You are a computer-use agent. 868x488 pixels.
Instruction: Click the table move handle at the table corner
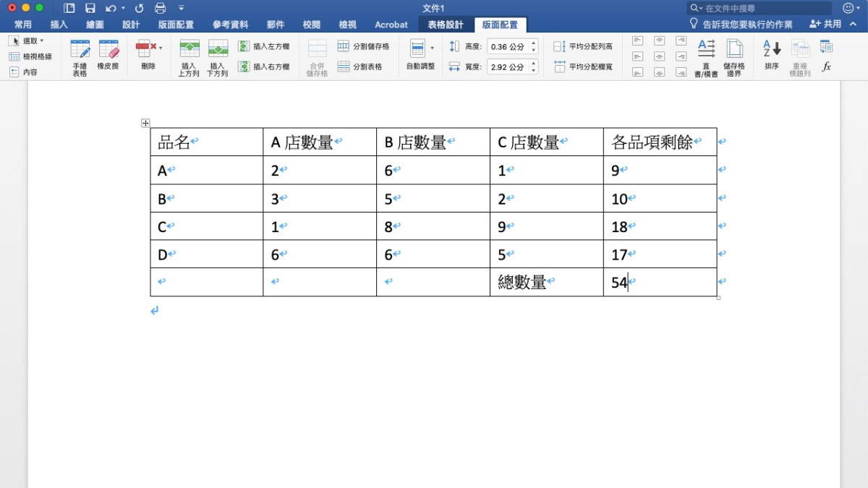point(145,123)
